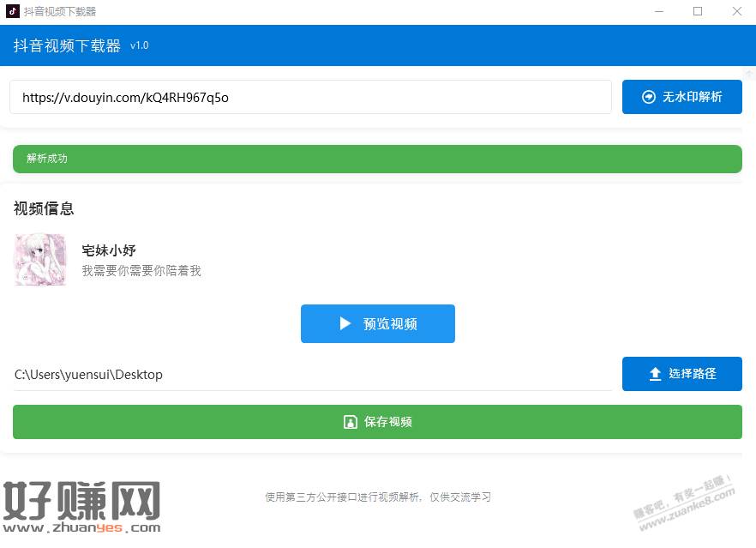The height and width of the screenshot is (548, 756).
Task: Click the 解析成功 status bar
Action: [377, 159]
